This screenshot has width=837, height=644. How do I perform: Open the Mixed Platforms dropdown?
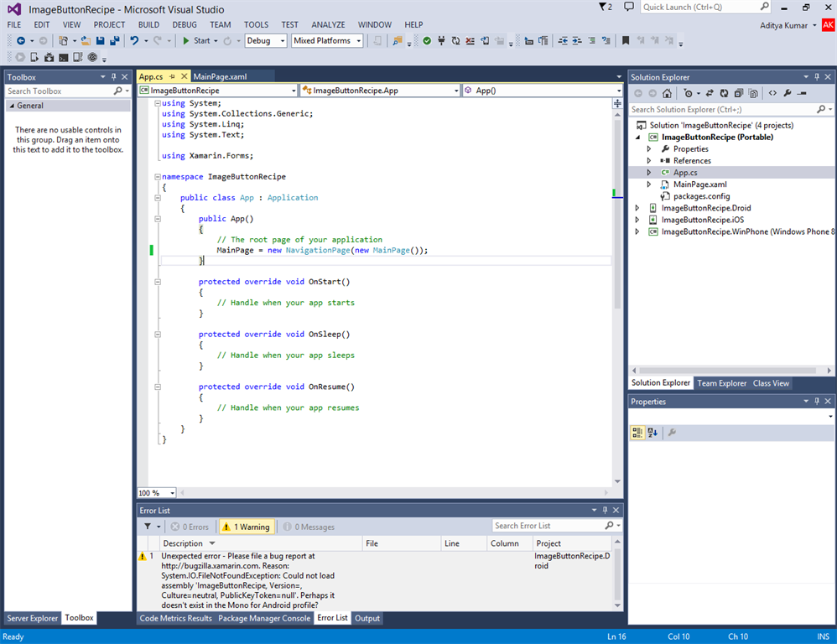coord(327,40)
